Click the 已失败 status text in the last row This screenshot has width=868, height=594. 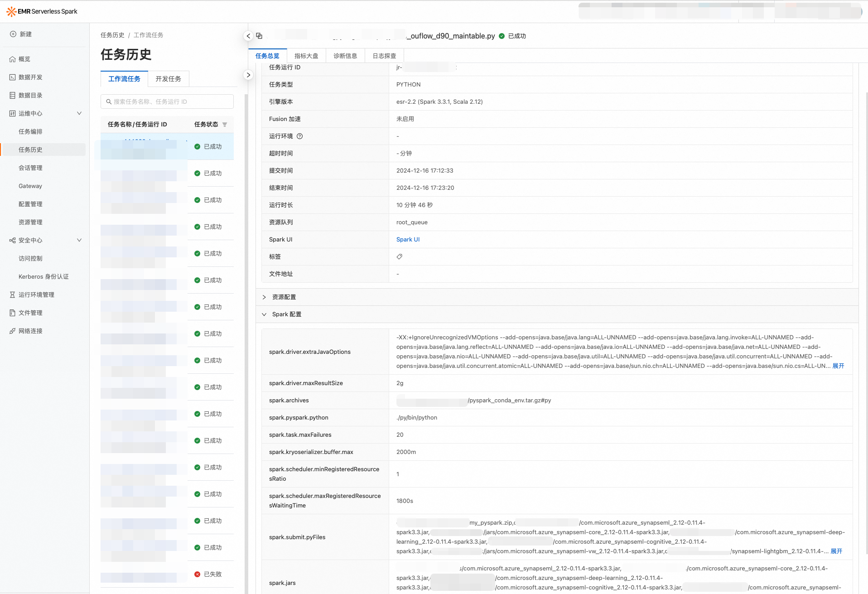[213, 575]
